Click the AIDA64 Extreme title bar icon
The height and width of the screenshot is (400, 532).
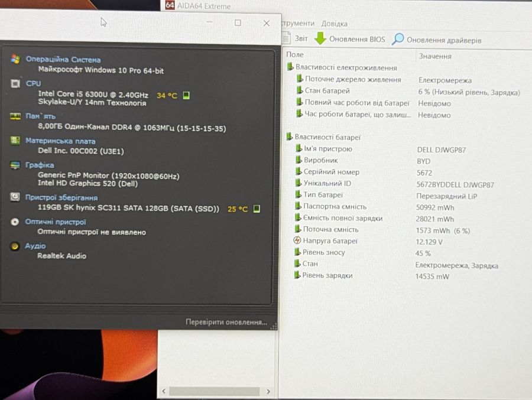pos(170,5)
